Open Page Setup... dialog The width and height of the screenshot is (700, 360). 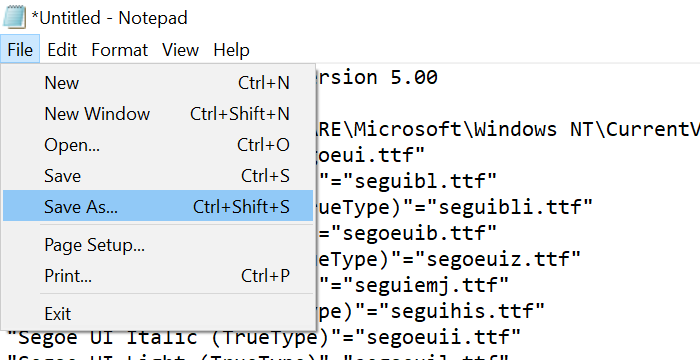[x=158, y=245]
